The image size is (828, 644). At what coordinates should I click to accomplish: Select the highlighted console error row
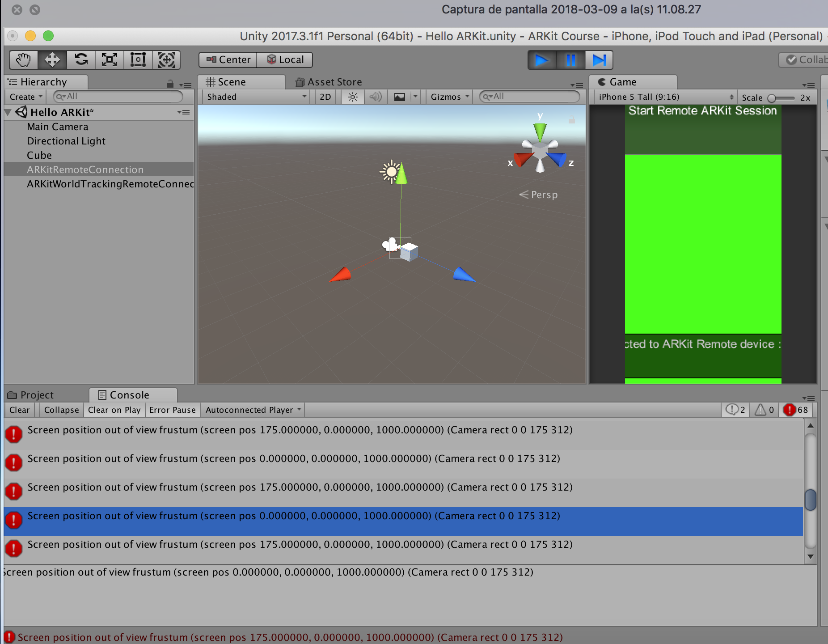click(403, 521)
